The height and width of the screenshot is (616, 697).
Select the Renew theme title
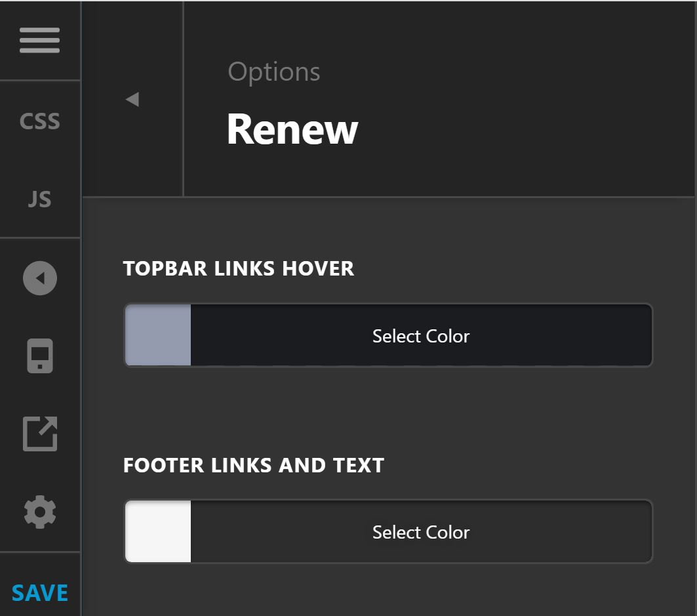point(292,129)
